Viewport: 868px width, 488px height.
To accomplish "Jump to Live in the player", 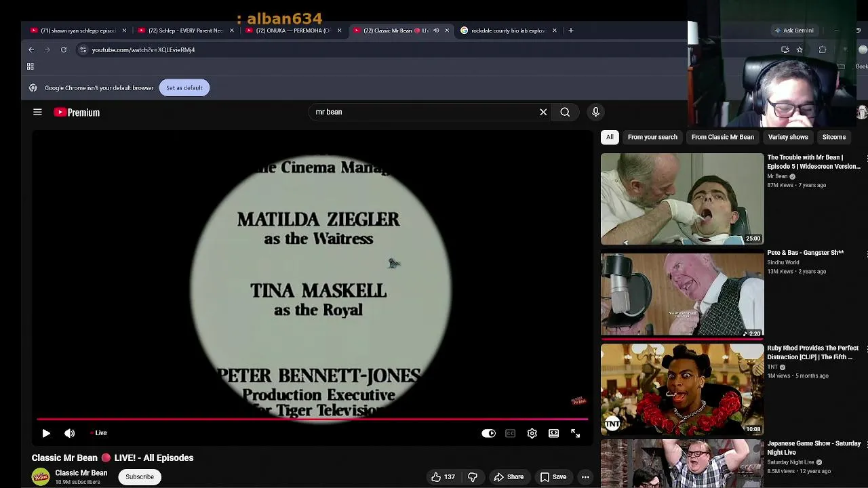I will tap(99, 433).
